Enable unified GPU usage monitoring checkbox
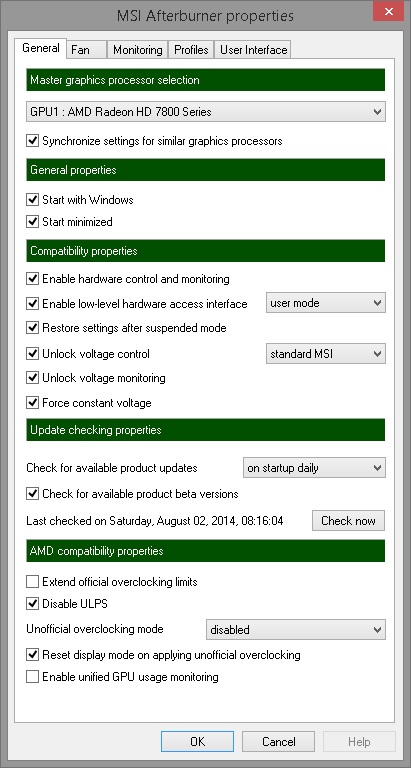Viewport: 411px width, 768px height. pyautogui.click(x=32, y=677)
